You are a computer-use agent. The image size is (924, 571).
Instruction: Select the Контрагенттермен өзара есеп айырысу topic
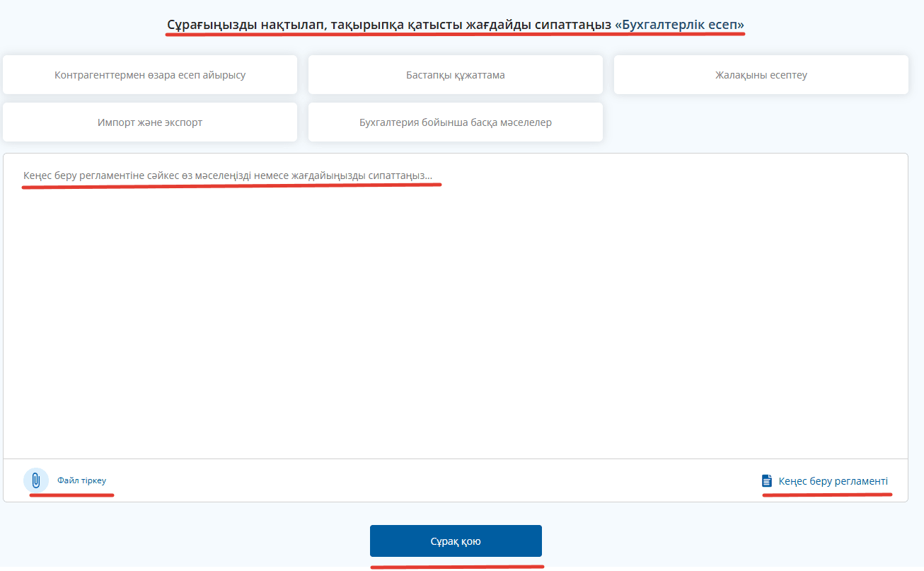pos(150,75)
